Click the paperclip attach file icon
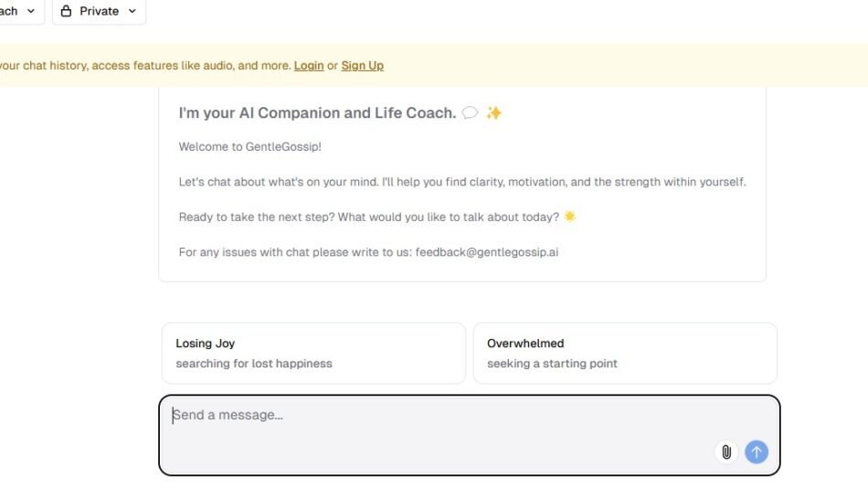The height and width of the screenshot is (488, 868). (x=725, y=451)
